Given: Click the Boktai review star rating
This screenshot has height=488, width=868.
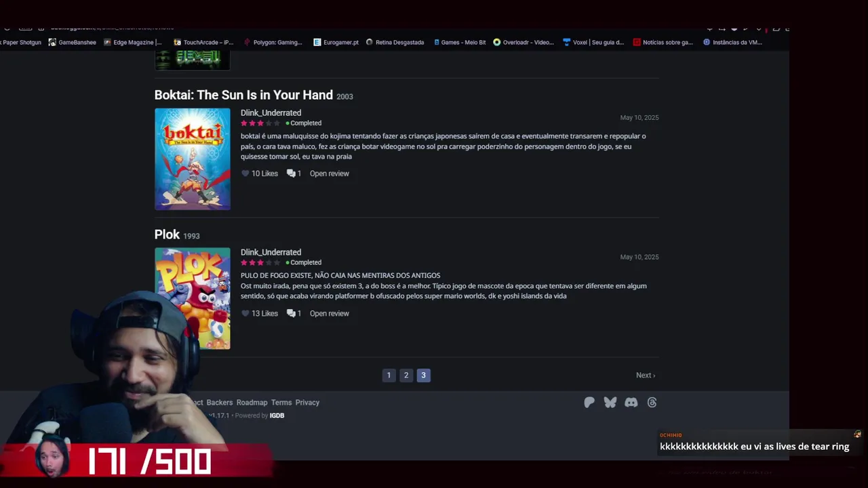Looking at the screenshot, I should pos(260,123).
